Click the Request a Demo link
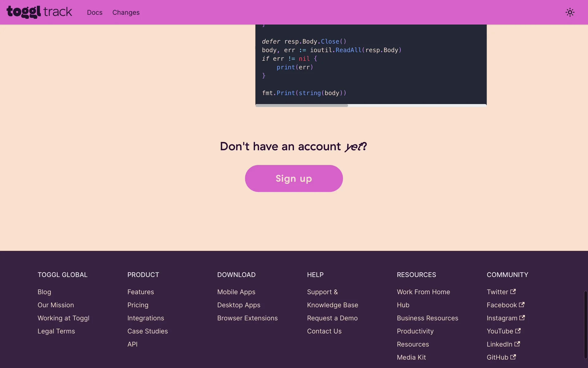 (x=332, y=318)
